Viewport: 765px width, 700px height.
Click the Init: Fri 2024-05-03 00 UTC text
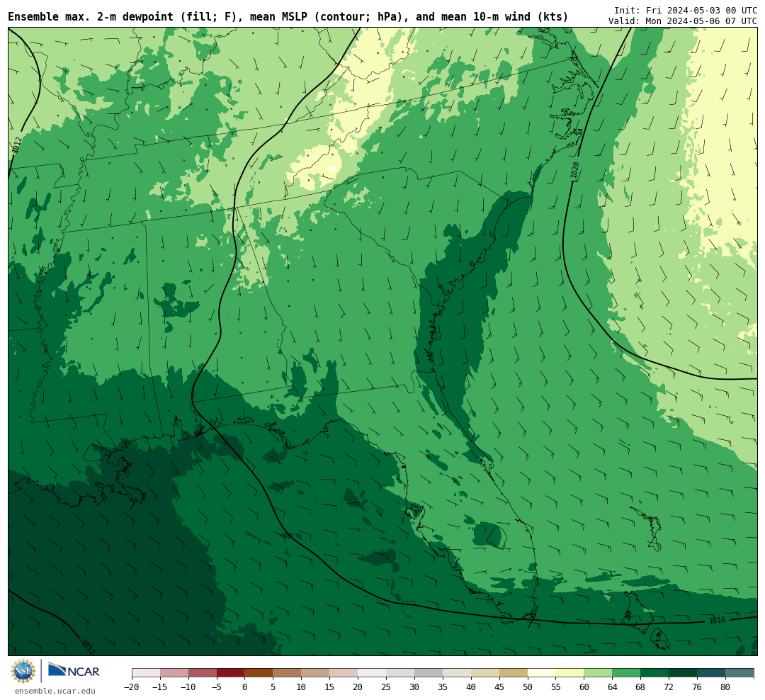click(686, 10)
